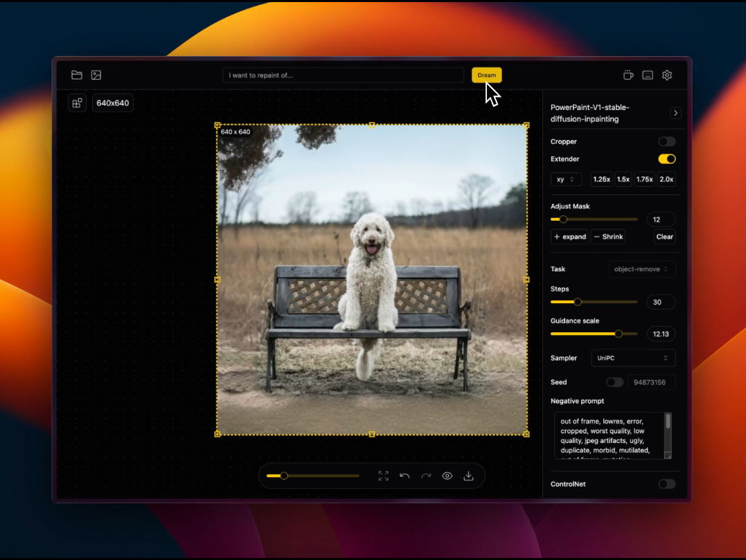Select the 1.5x extend button
The width and height of the screenshot is (746, 560).
pos(623,179)
